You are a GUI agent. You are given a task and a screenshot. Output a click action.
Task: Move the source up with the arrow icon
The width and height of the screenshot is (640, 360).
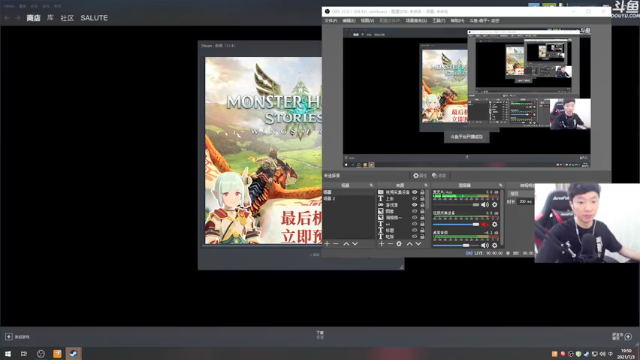(409, 244)
